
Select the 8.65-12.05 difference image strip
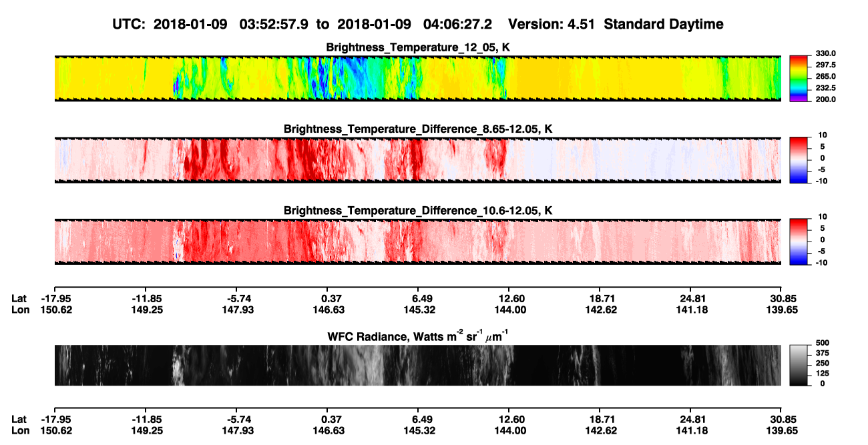click(x=418, y=160)
